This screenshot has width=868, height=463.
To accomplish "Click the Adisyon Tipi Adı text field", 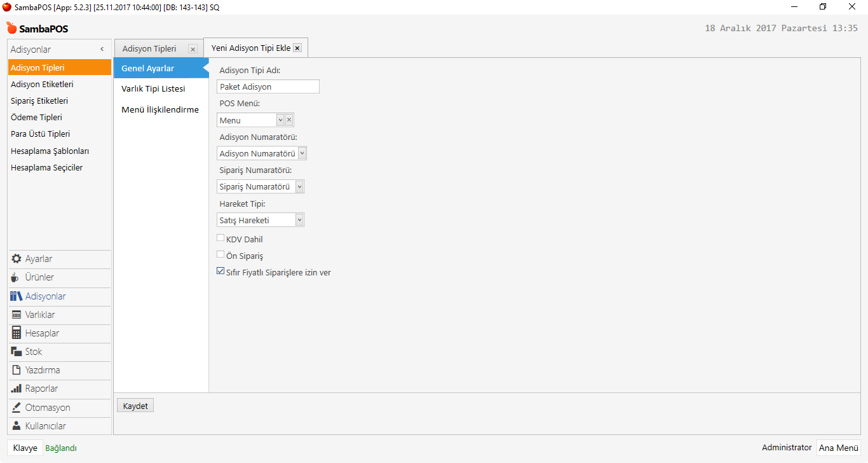I will click(x=268, y=87).
